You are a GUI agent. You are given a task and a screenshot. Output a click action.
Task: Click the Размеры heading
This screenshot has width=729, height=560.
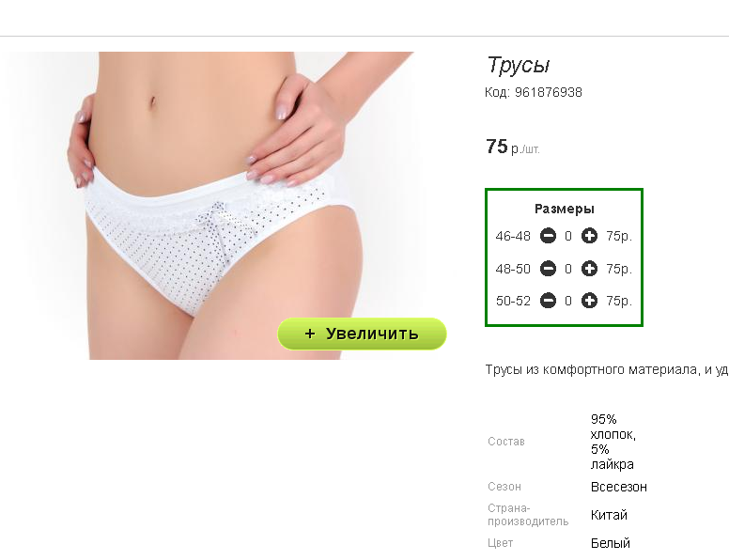point(564,209)
